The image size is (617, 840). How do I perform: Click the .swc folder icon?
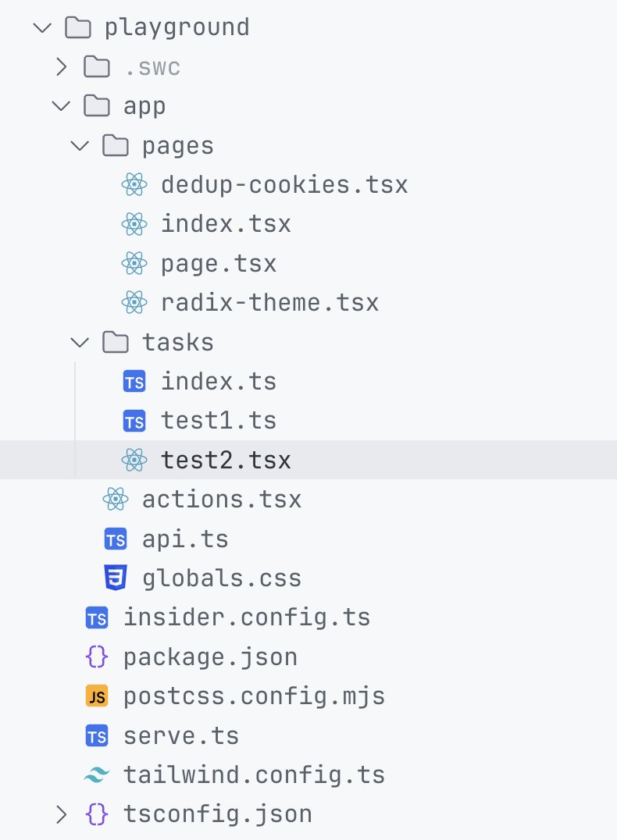click(97, 67)
